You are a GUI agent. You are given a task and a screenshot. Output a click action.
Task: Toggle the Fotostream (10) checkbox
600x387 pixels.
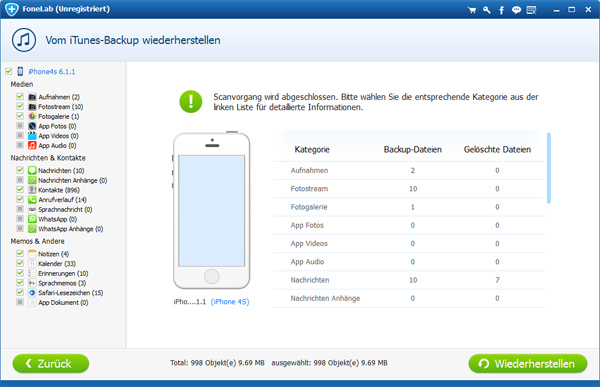click(x=20, y=106)
